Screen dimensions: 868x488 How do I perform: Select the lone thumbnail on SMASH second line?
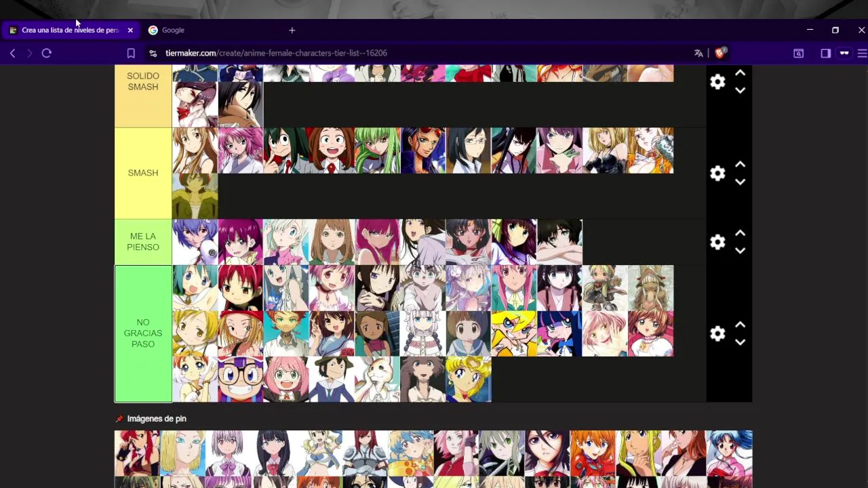click(195, 196)
